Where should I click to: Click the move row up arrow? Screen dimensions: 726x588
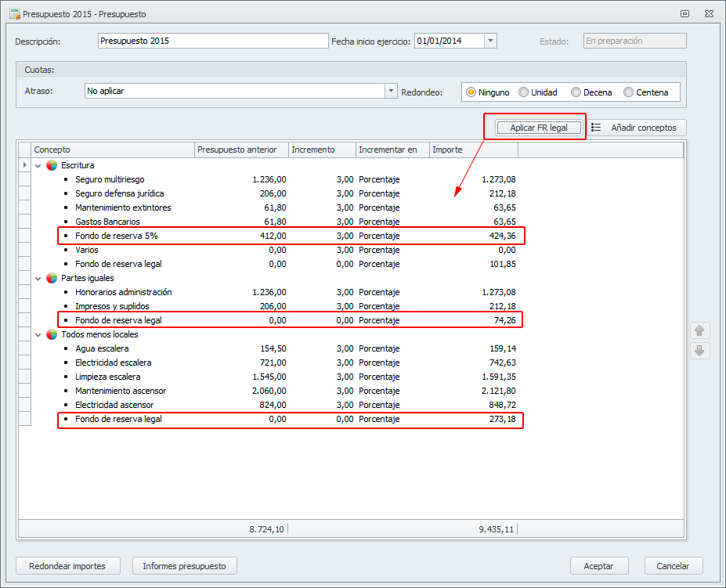click(x=699, y=331)
